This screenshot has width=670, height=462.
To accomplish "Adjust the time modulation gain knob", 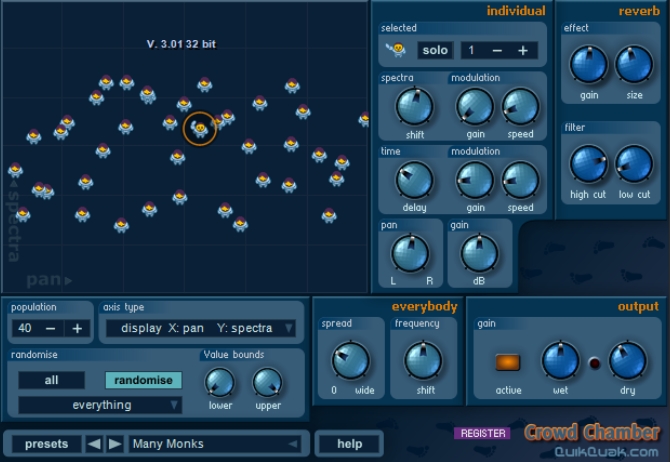I will pos(475,180).
